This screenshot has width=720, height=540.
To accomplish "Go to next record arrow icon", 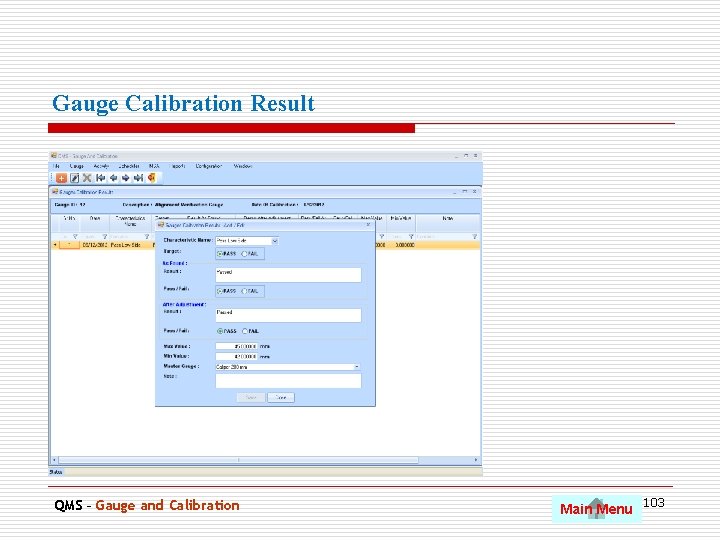I will coord(125,178).
